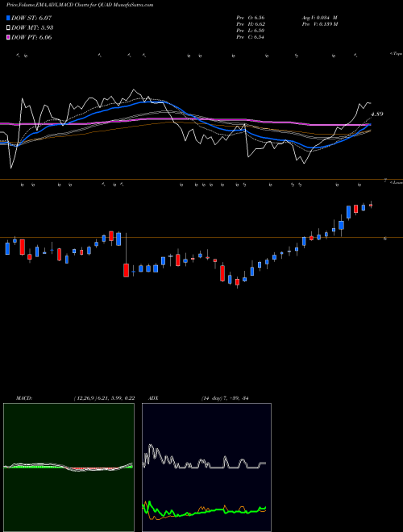This screenshot has width=403, height=532.
Task: Click the tall blue candle just above level 6
Action: point(348,212)
